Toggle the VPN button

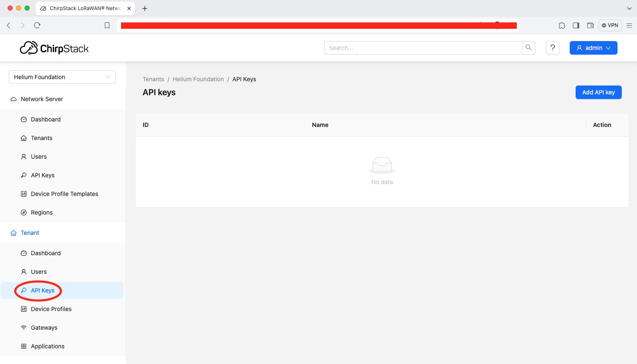tap(610, 25)
